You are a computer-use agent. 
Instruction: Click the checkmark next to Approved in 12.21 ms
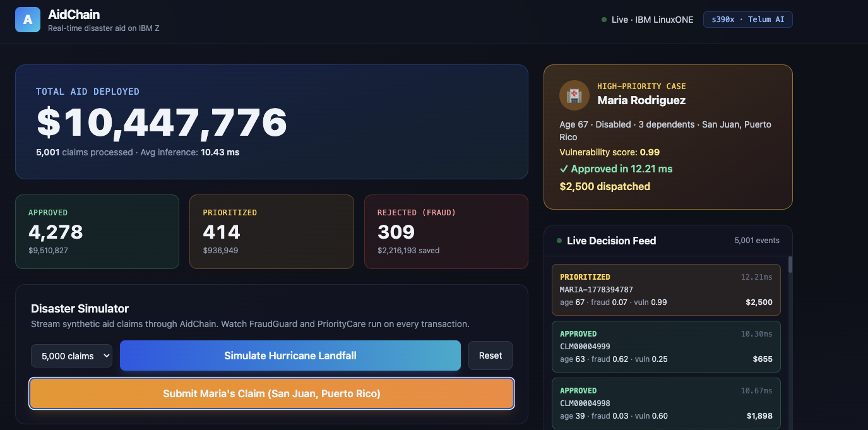point(564,169)
